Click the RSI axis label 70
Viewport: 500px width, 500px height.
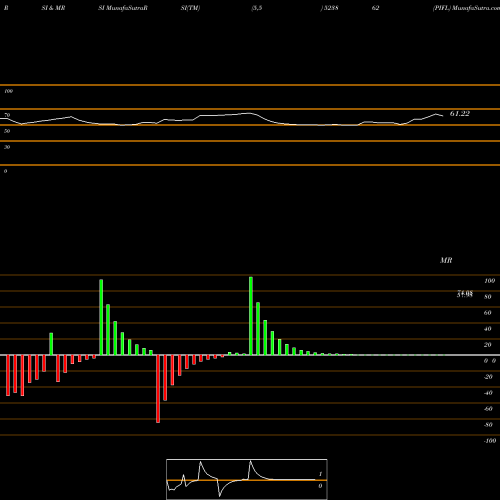pos(7,115)
